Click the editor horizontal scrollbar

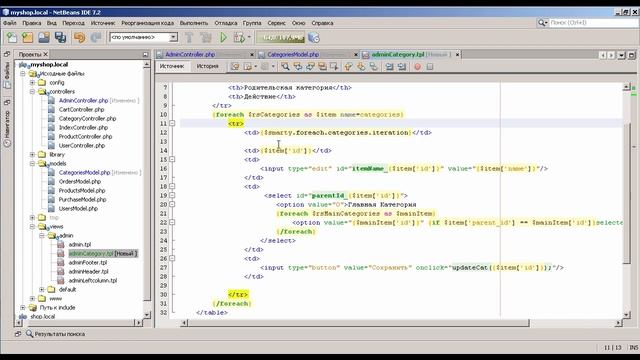coord(358,323)
